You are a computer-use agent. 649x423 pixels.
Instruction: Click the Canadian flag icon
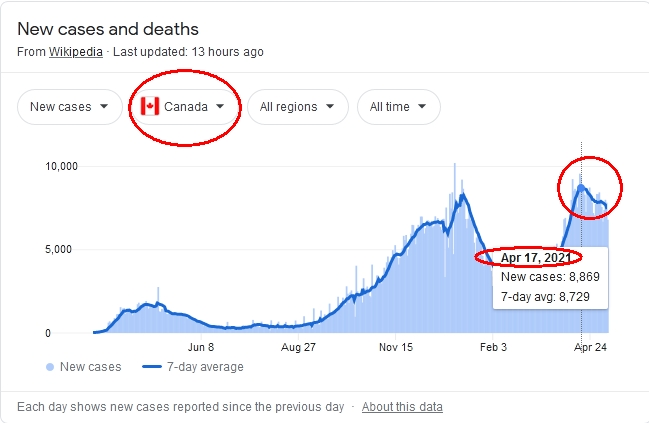(149, 106)
